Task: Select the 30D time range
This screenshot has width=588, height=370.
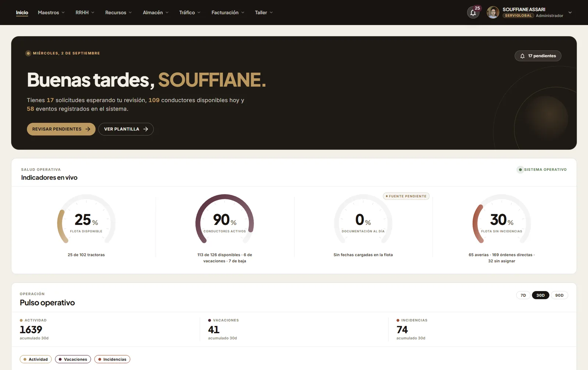Action: pos(541,295)
